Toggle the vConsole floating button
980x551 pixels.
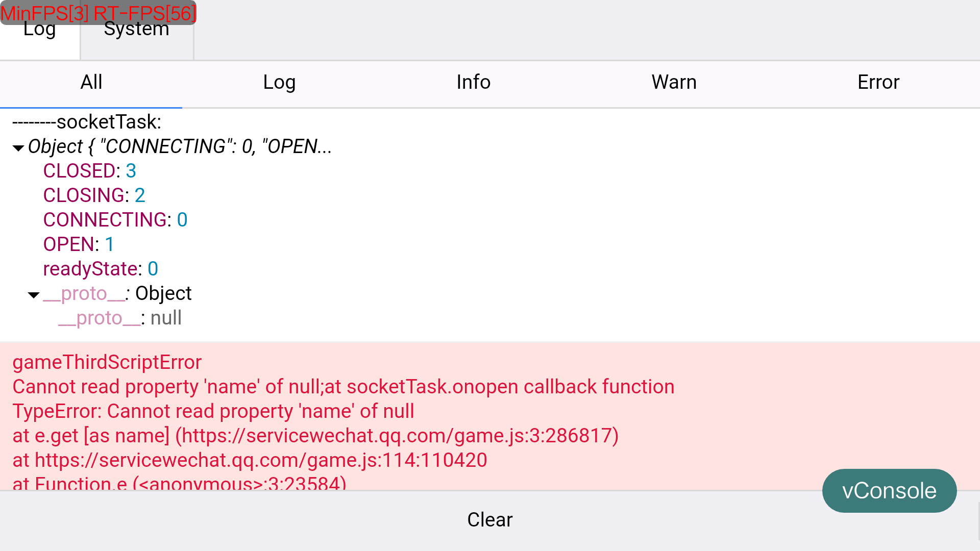click(889, 491)
